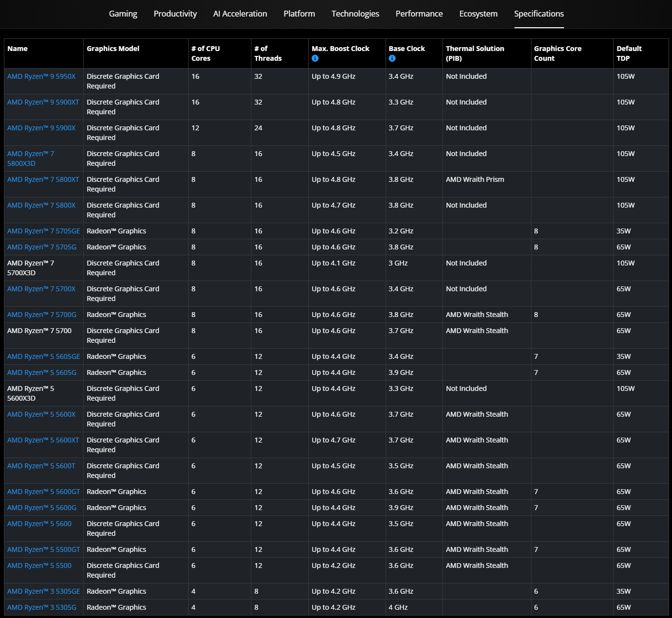Open the Ecosystem tab
Screen dimensions: 672x618
point(478,14)
